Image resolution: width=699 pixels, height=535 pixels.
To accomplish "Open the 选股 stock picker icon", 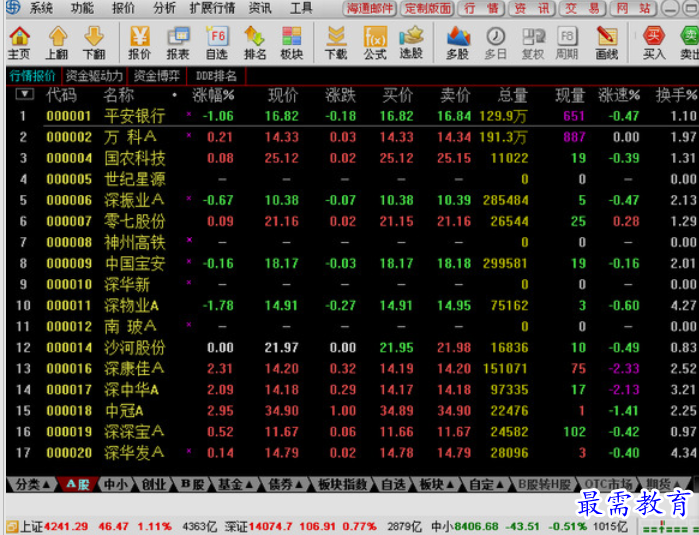I will click(411, 43).
